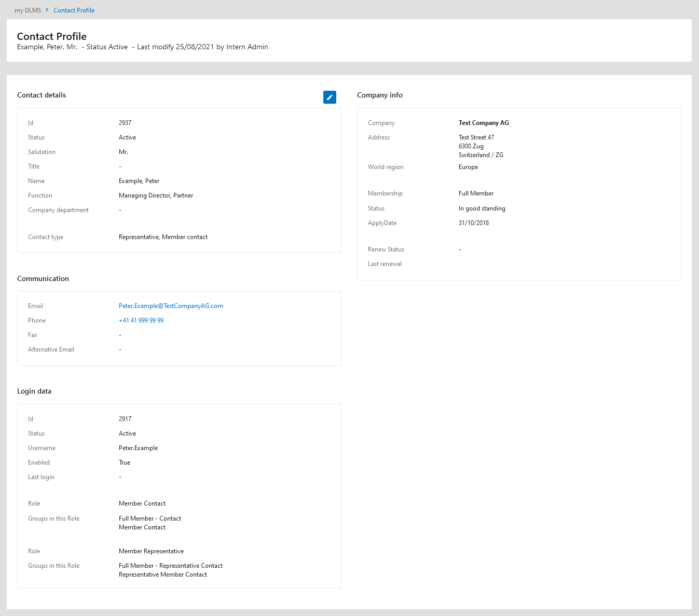This screenshot has width=699, height=616.
Task: Click the Full Member membership value
Action: click(476, 193)
